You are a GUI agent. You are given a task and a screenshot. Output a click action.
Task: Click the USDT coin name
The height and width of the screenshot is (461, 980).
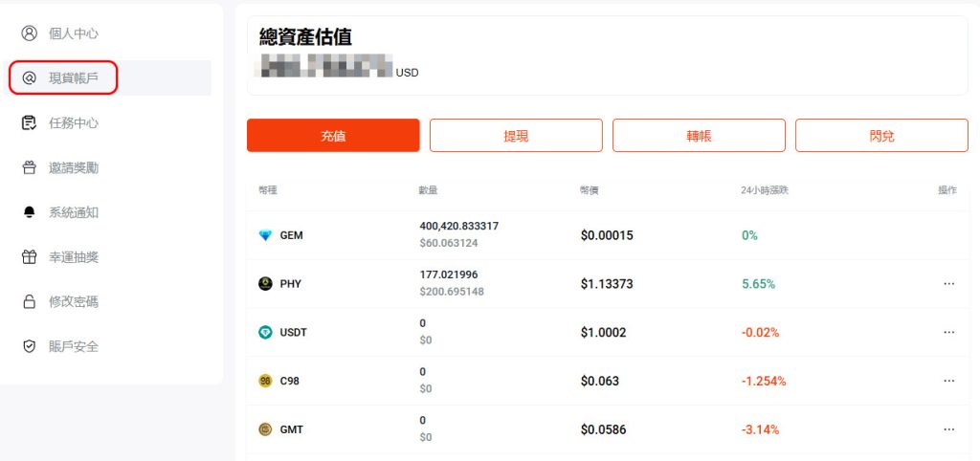point(293,332)
